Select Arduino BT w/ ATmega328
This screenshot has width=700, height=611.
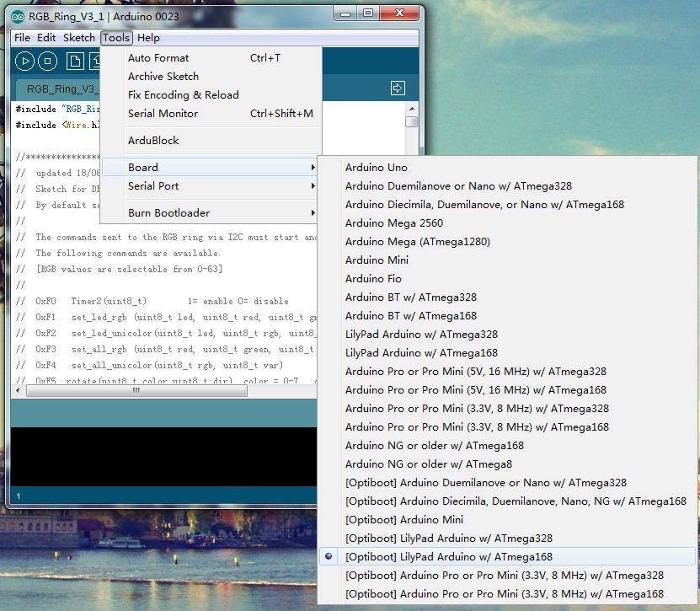click(x=507, y=297)
